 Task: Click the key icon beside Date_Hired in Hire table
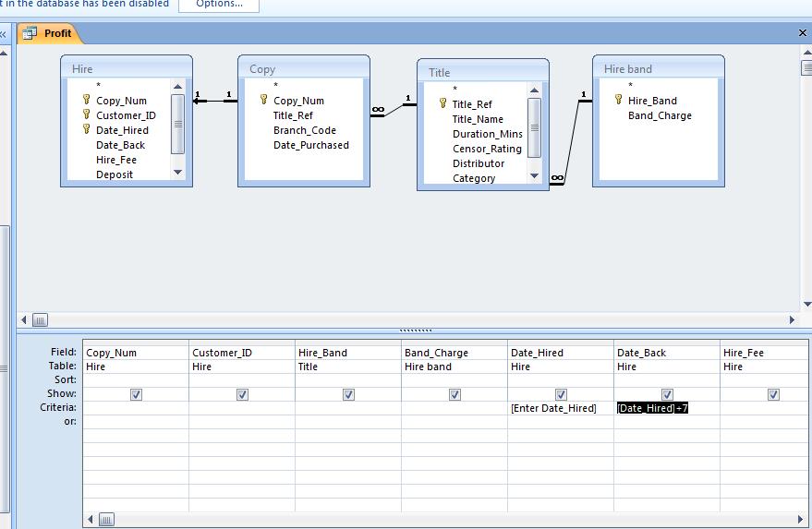87,129
